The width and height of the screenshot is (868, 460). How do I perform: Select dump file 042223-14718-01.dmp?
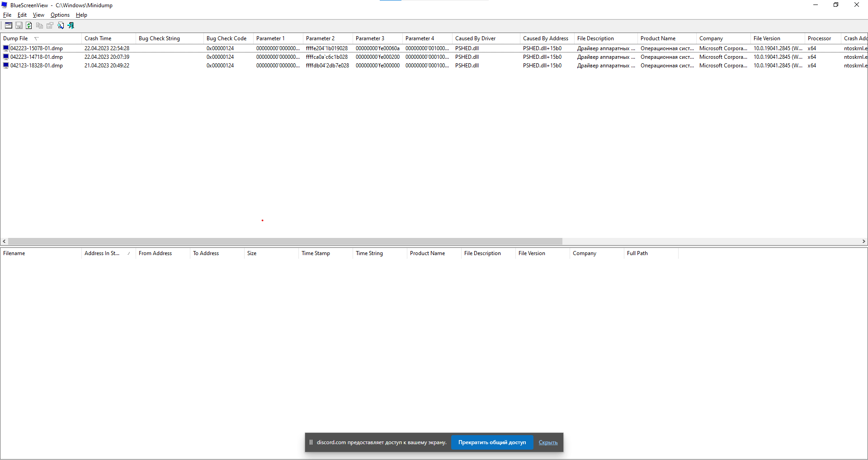click(37, 57)
